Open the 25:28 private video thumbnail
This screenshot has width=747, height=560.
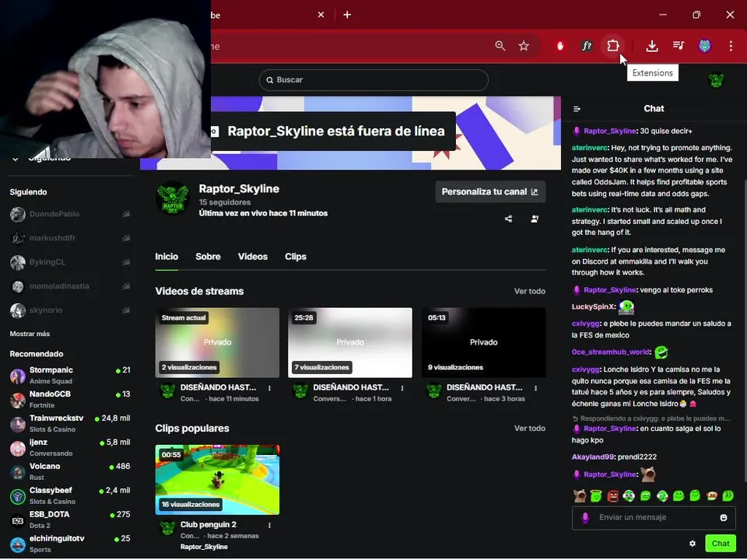tap(350, 343)
